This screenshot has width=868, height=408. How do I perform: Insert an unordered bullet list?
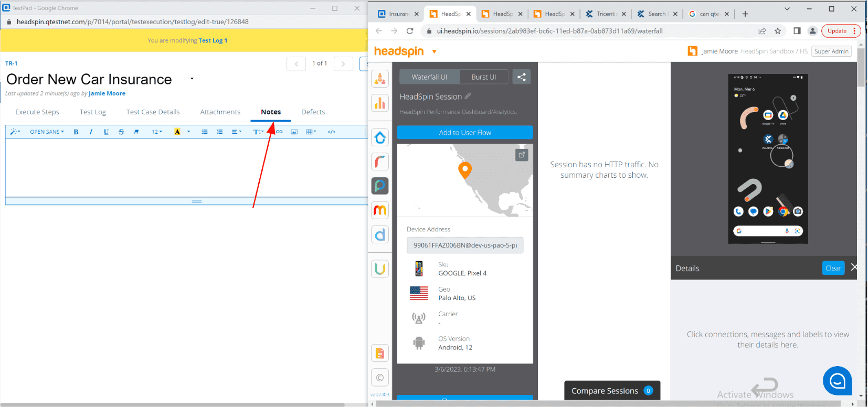[205, 132]
